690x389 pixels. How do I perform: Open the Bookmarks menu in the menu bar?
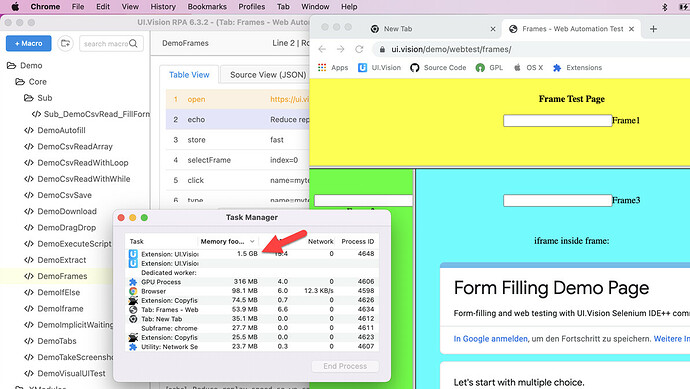tap(207, 7)
